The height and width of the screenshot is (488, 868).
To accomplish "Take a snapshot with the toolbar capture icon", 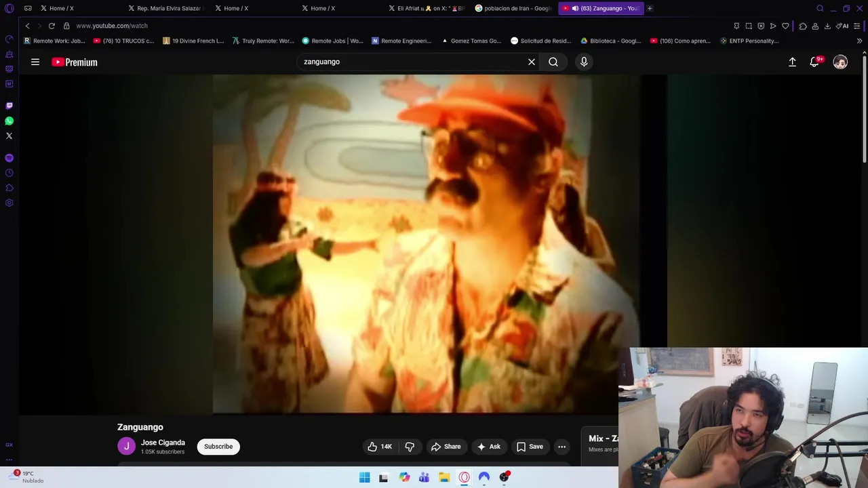I will click(x=749, y=26).
